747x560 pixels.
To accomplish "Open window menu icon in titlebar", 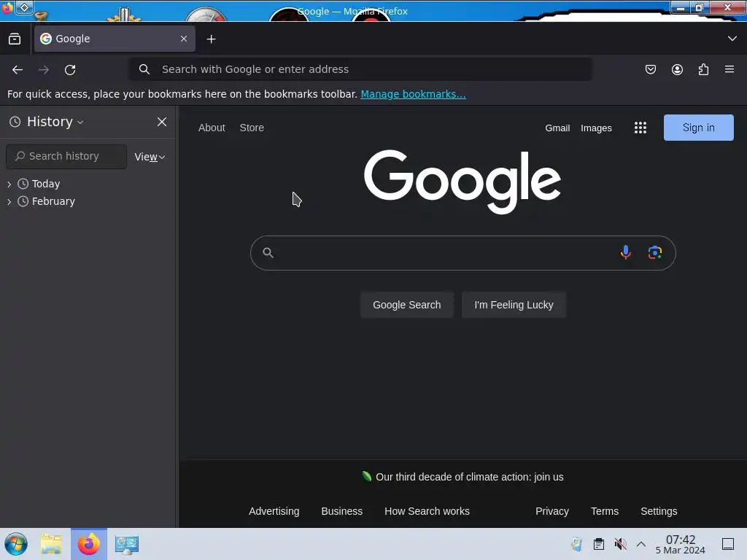I will click(x=7, y=7).
